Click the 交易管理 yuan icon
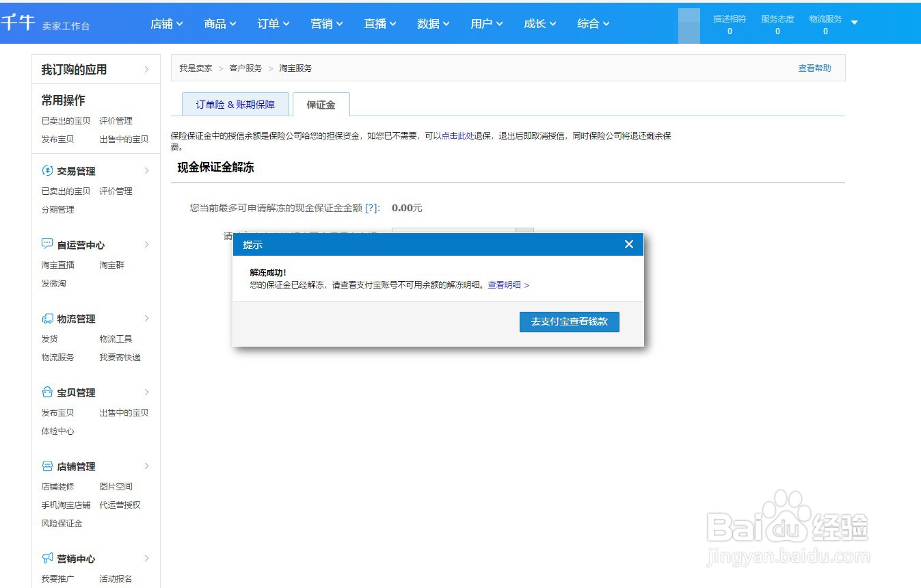This screenshot has width=921, height=588. coord(47,171)
